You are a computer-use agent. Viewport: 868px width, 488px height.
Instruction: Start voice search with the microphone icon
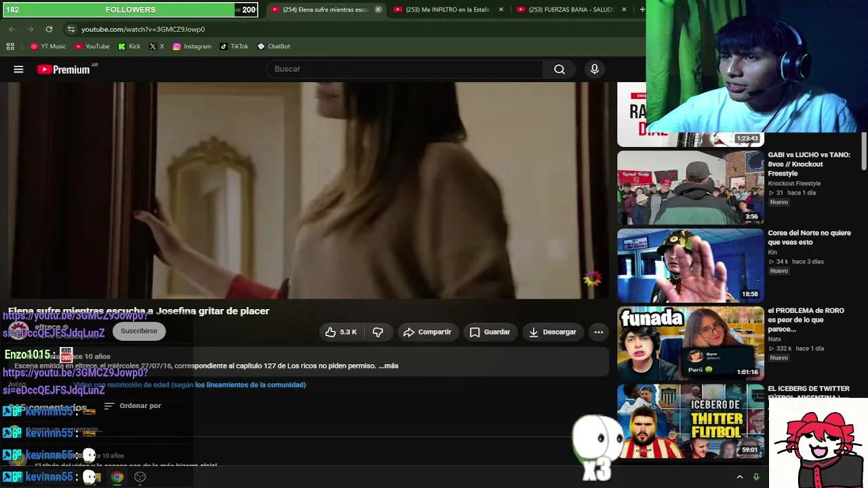click(595, 69)
